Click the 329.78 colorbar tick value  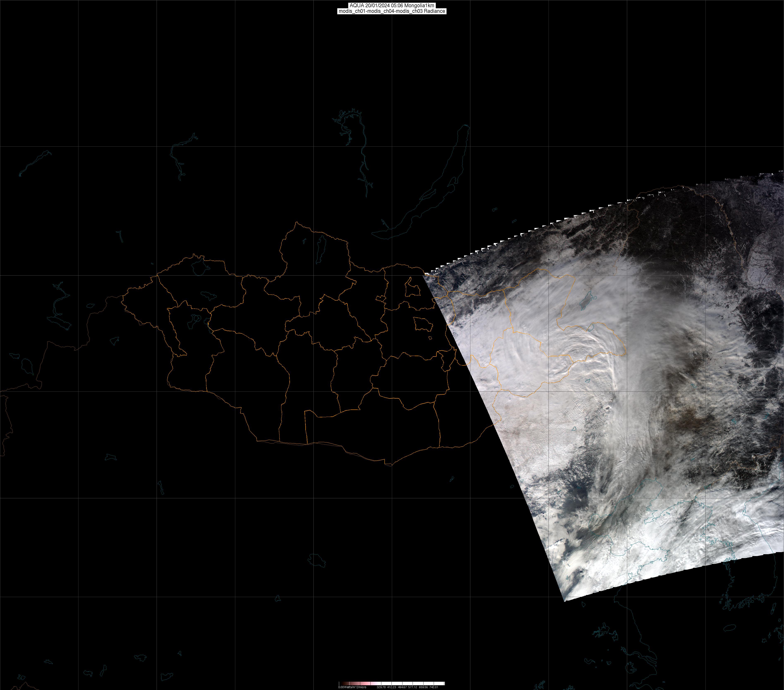point(381,687)
